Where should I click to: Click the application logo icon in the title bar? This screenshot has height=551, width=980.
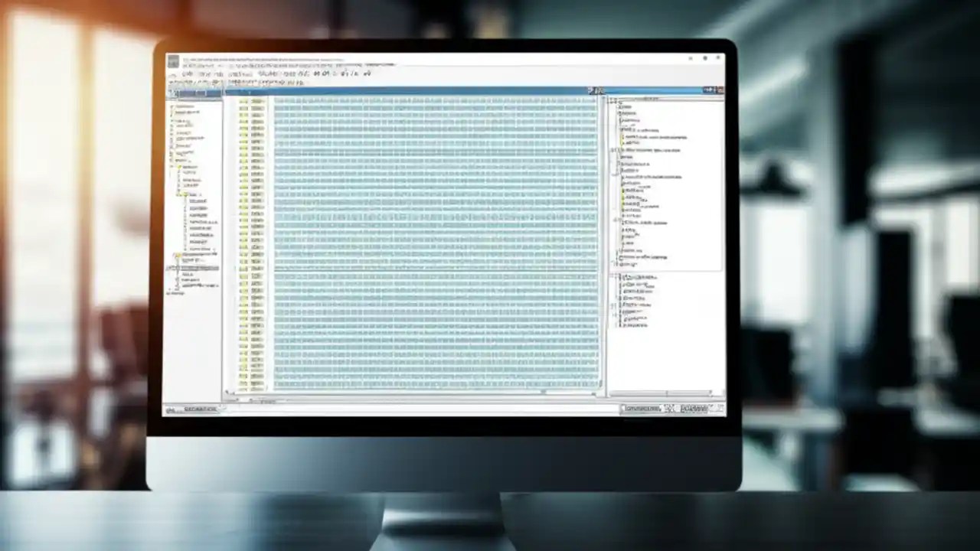point(174,60)
